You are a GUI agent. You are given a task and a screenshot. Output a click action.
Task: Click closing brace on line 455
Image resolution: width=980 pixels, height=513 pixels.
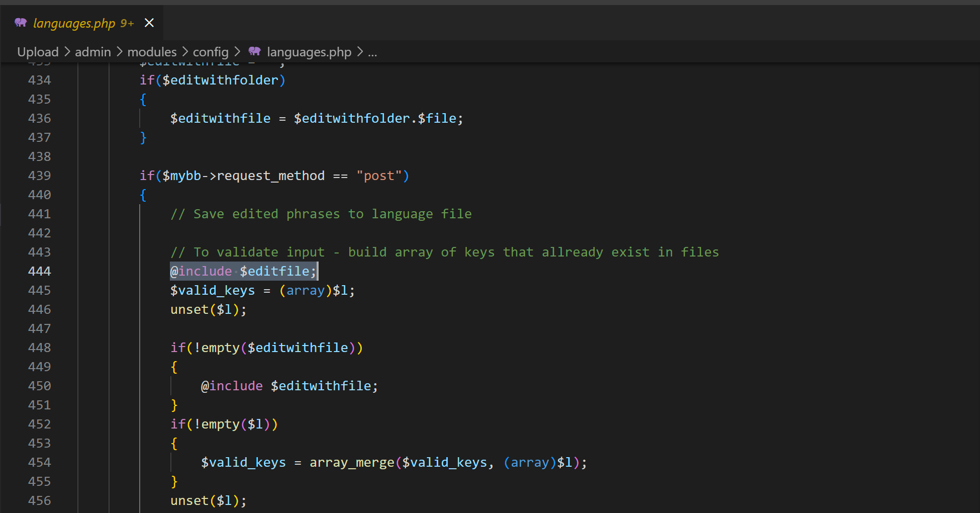click(174, 481)
